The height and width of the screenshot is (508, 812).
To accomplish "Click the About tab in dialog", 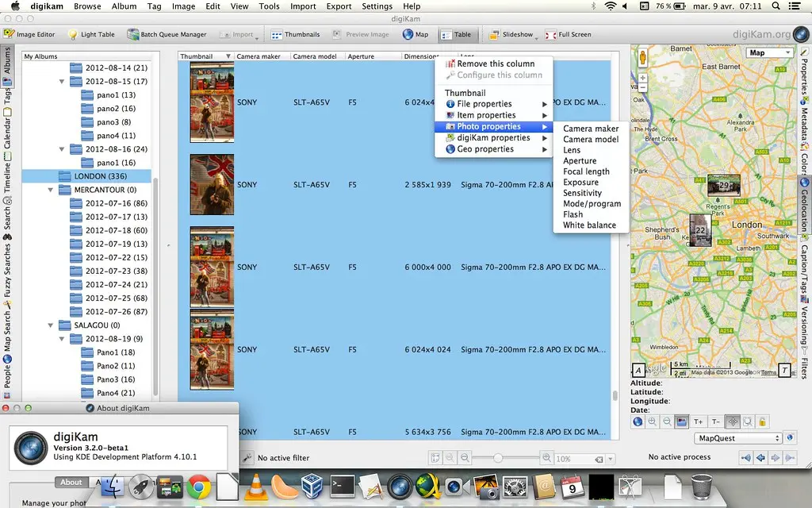I will (71, 482).
